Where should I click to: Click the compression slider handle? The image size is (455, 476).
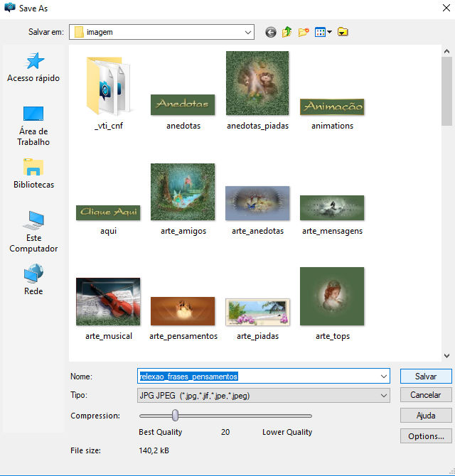[x=176, y=416]
